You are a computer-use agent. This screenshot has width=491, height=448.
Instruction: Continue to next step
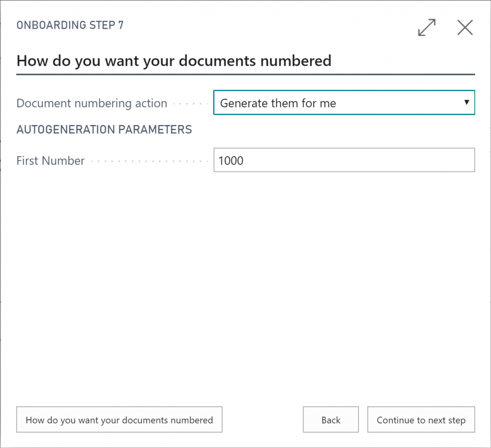pyautogui.click(x=421, y=420)
